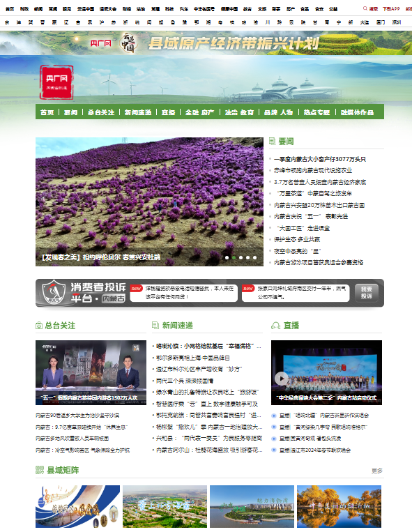Select the fourth carousel dot
412x532 pixels.
point(248,257)
